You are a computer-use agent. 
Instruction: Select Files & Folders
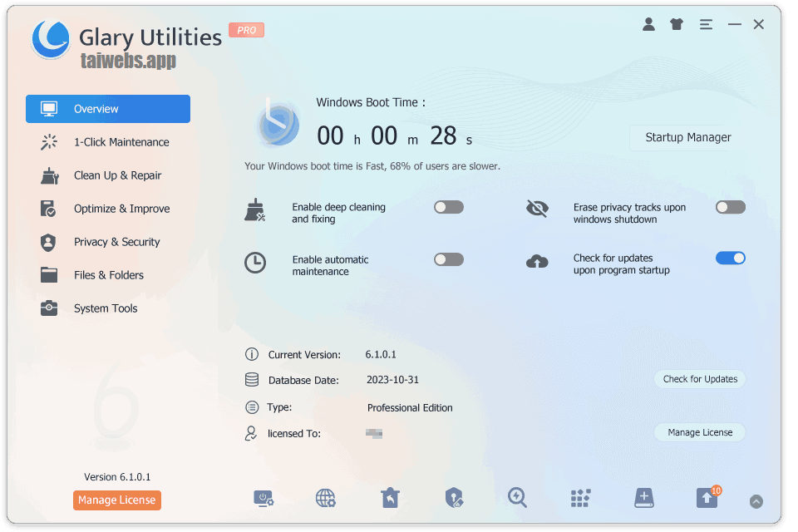click(x=108, y=275)
